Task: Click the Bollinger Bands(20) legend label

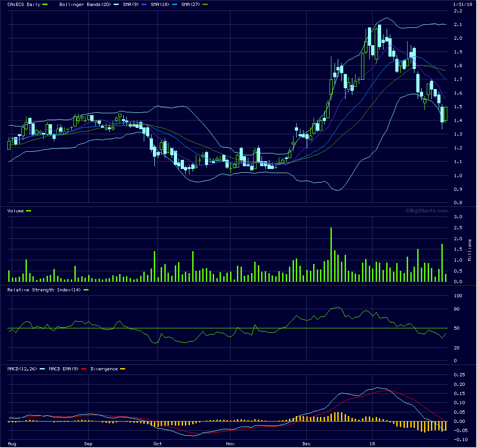Action: [x=82, y=5]
